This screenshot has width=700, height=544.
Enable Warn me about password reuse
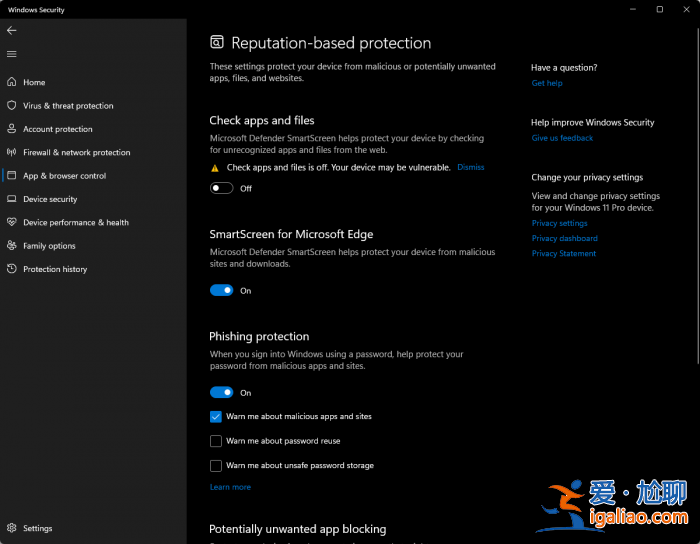216,441
